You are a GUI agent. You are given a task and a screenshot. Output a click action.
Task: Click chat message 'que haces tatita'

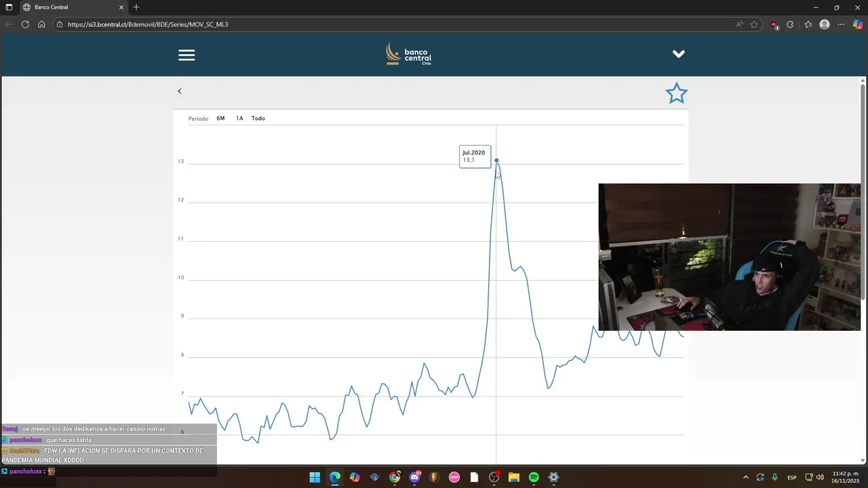tap(68, 440)
